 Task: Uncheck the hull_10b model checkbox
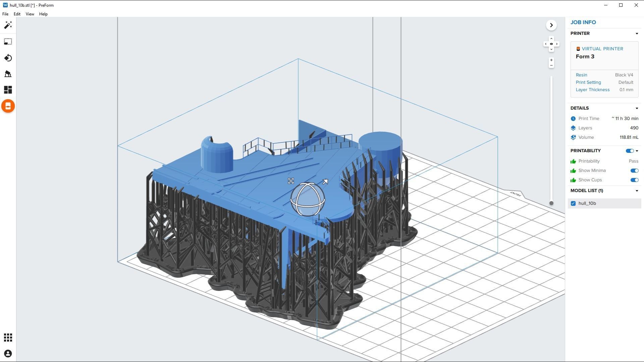point(573,203)
